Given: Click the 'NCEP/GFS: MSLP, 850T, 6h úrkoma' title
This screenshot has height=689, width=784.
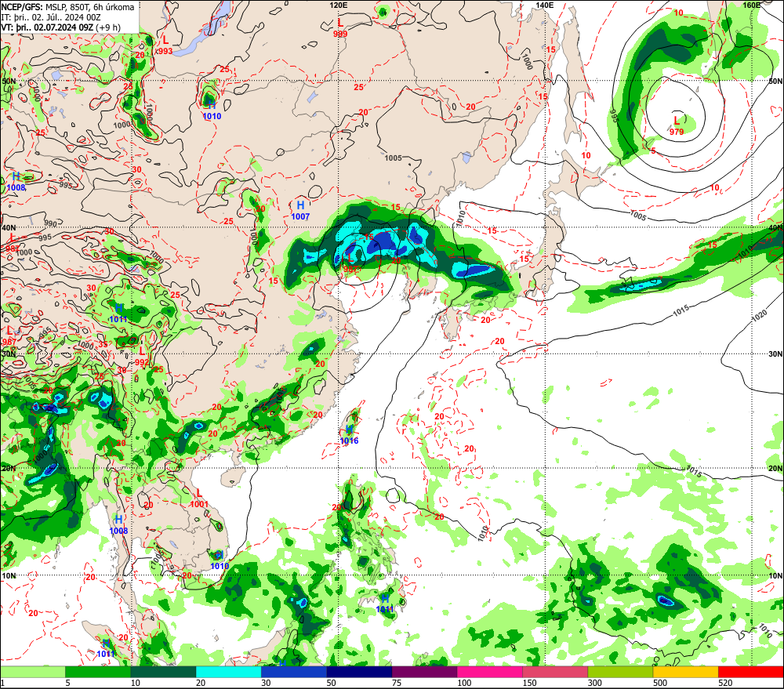Looking at the screenshot, I should click(68, 7).
